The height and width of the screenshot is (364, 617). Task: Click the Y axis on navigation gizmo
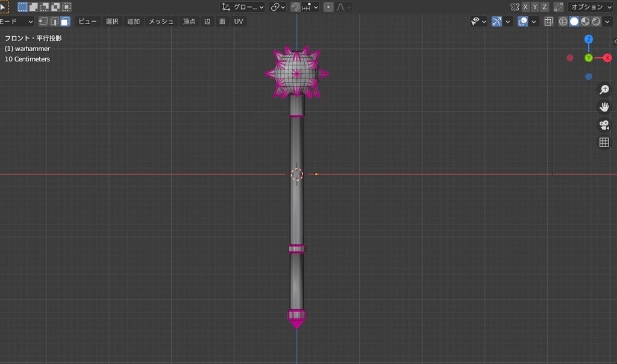coord(589,58)
